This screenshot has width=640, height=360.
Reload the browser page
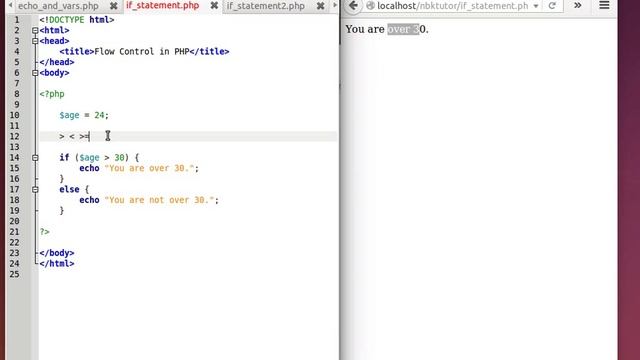[552, 6]
